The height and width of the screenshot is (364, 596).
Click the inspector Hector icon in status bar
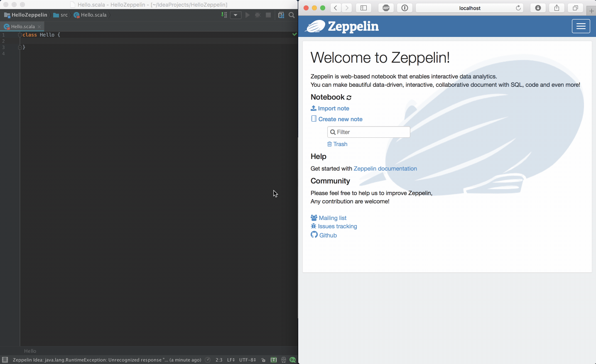tap(284, 360)
